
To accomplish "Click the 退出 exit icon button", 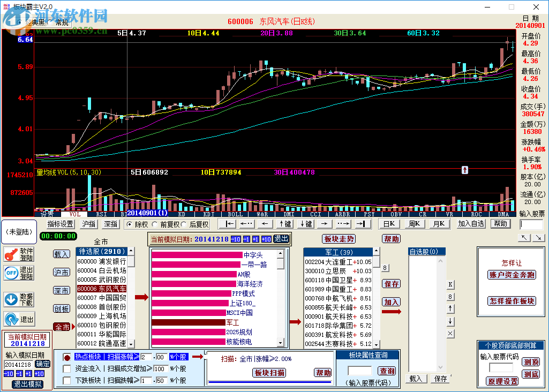I will (19, 319).
